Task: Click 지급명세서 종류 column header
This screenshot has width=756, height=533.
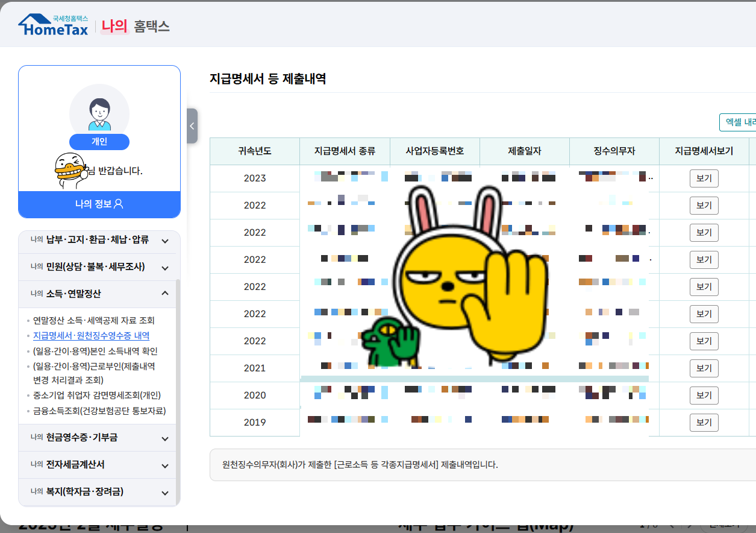Action: click(x=345, y=151)
